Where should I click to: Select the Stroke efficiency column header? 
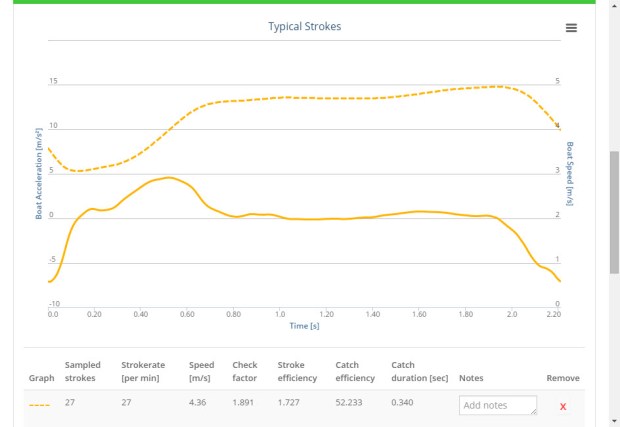click(298, 372)
